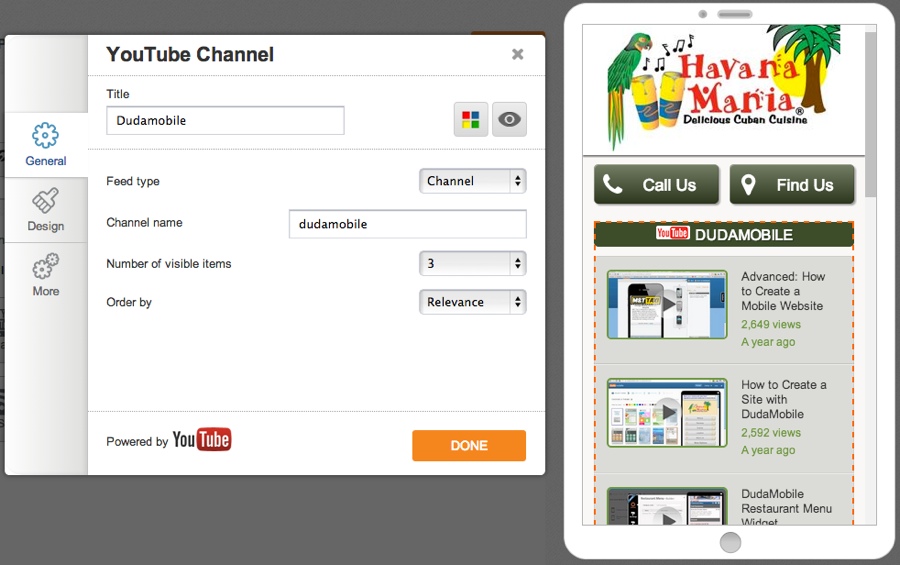900x565 pixels.
Task: Click the '2,592 views' text
Action: tap(770, 433)
